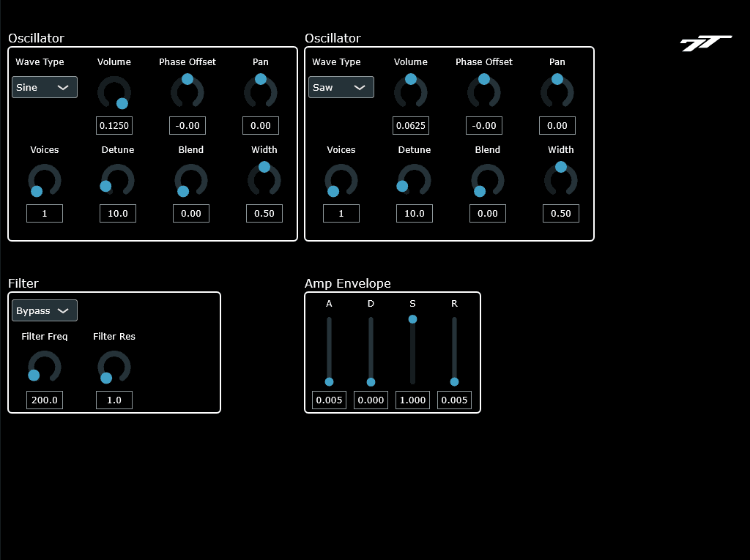This screenshot has height=560, width=750.
Task: Click the Attack (A) envelope slider
Action: tap(329, 351)
